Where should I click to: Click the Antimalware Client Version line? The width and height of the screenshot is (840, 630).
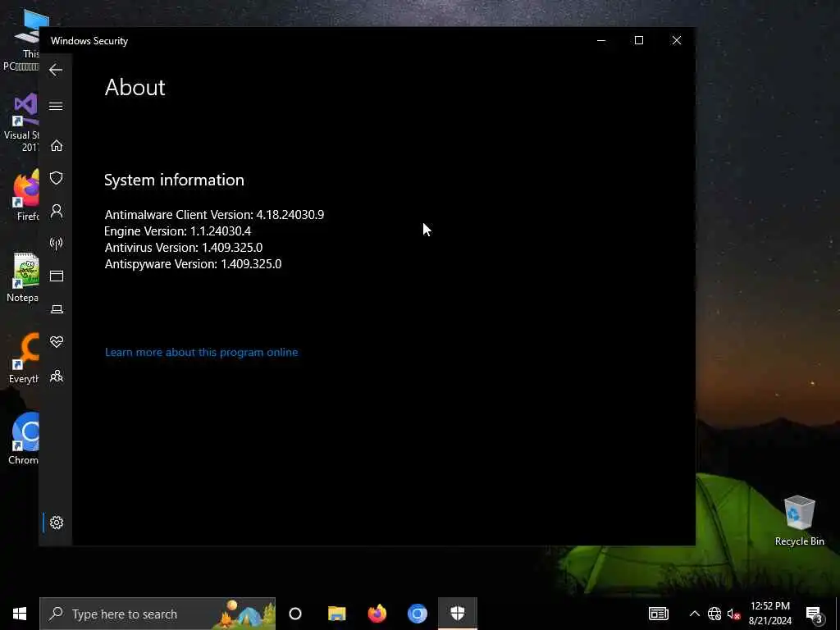tap(214, 214)
